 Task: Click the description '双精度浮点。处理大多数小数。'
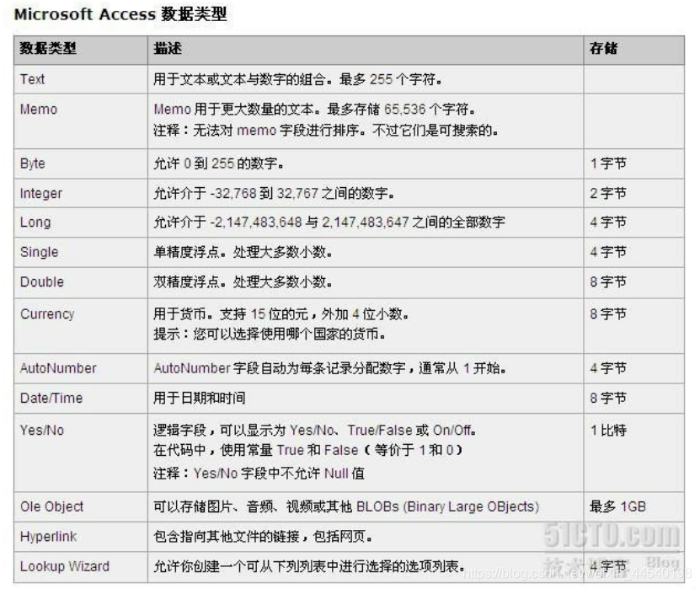coord(243,281)
